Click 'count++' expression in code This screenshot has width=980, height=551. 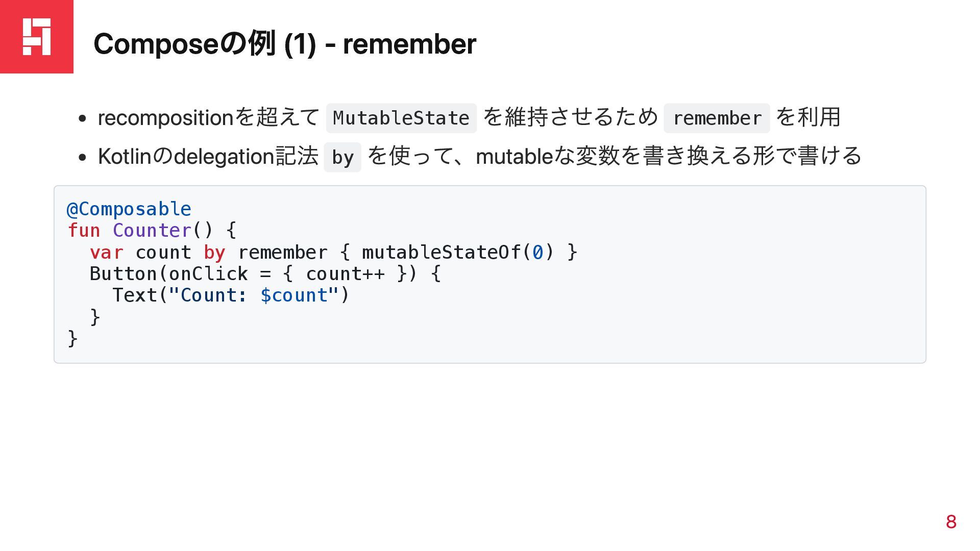tap(345, 274)
